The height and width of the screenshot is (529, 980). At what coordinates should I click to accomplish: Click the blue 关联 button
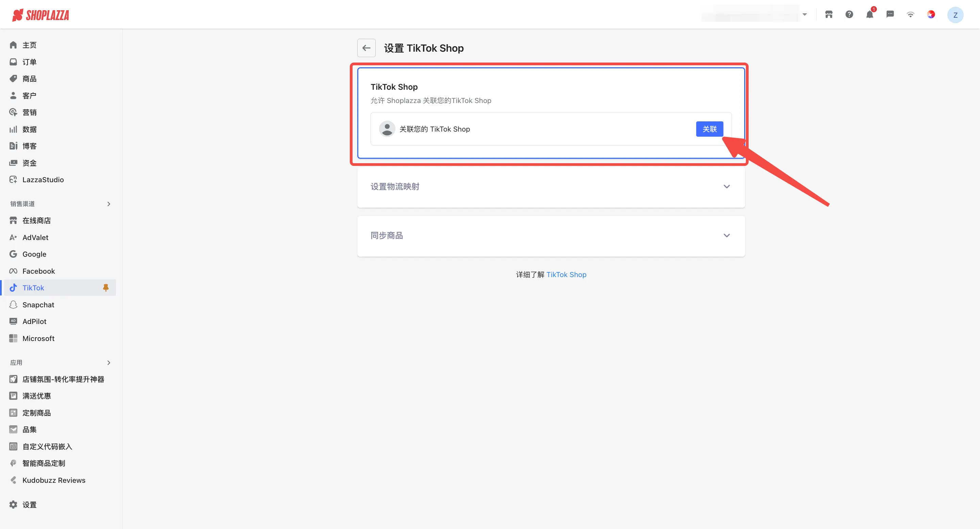pos(709,129)
